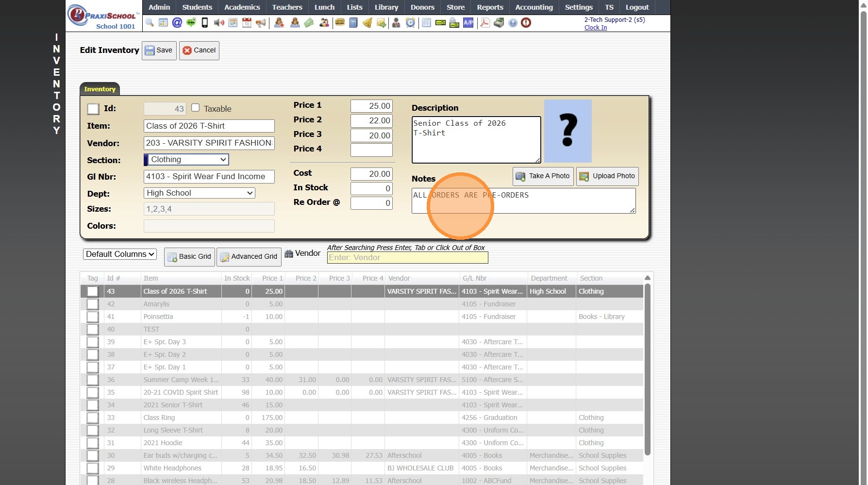Click the PDF document icon
The width and height of the screenshot is (868, 485).
coord(485,23)
